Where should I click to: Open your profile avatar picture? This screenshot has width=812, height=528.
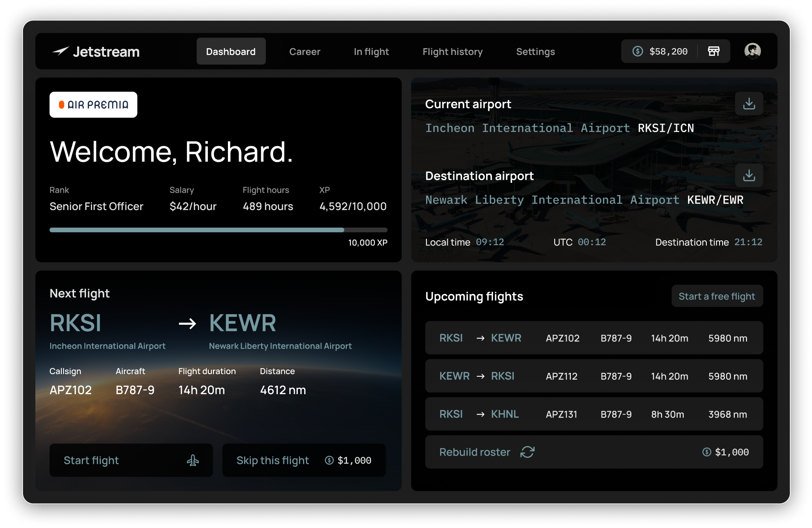click(x=752, y=51)
